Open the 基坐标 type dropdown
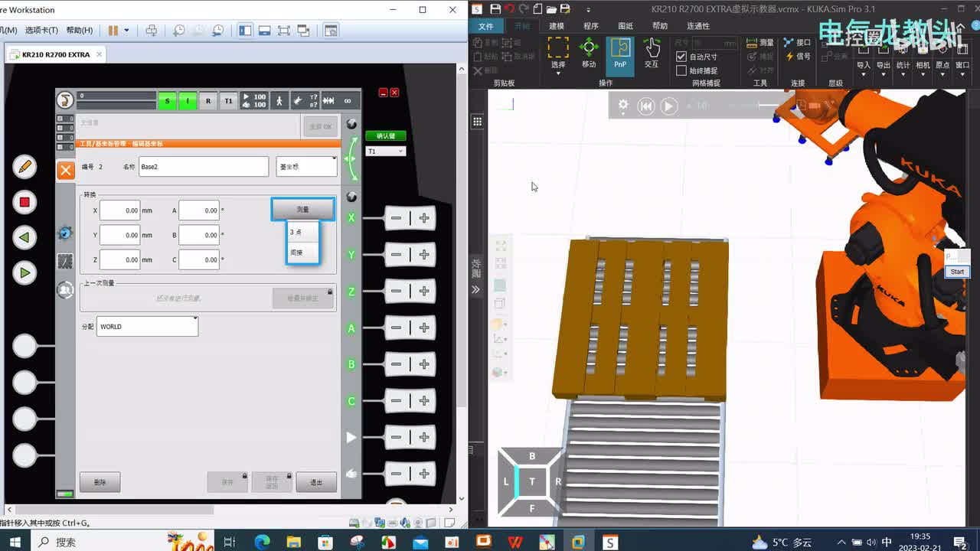 306,167
